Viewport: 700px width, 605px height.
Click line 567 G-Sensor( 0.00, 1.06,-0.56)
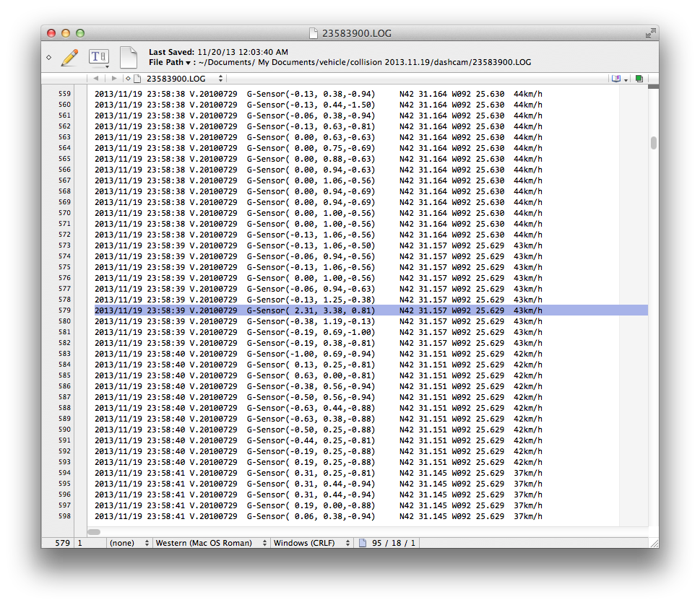click(311, 180)
